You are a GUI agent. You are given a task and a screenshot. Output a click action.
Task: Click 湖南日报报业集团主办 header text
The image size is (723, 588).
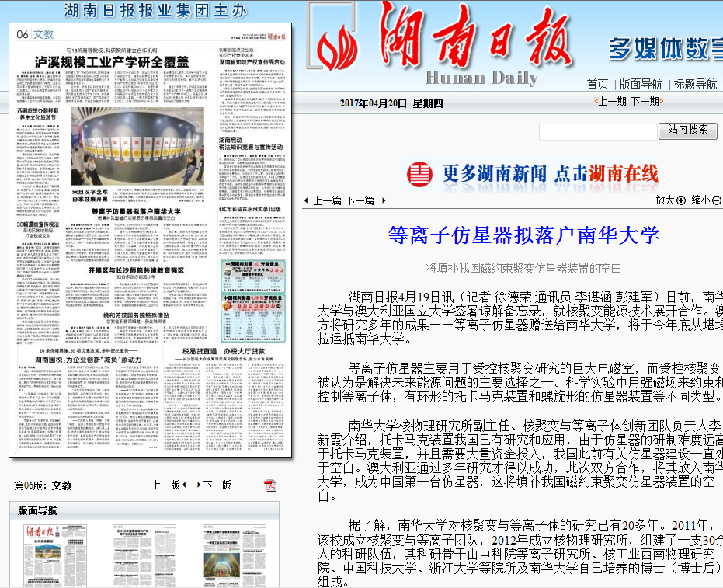click(155, 10)
